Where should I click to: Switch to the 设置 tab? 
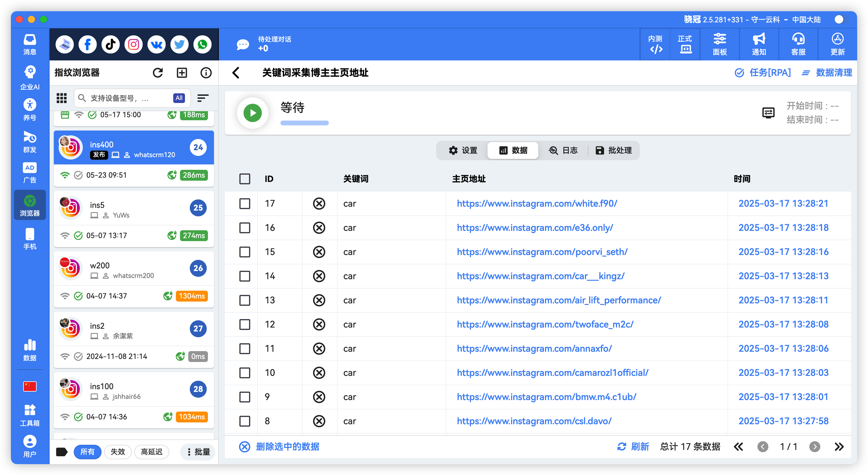[x=463, y=150]
